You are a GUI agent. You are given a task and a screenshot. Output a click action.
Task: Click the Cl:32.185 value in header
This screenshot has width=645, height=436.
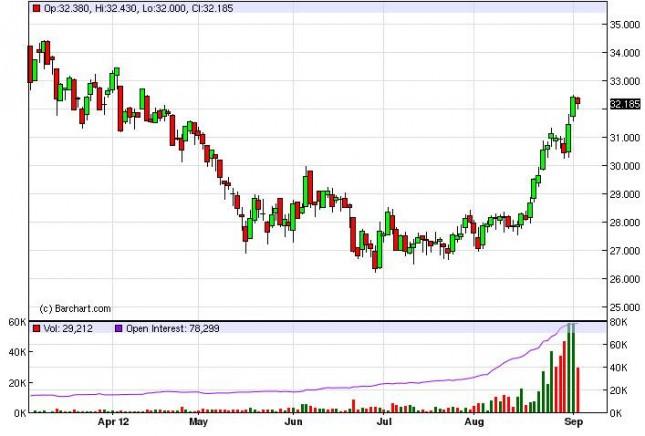tap(212, 8)
